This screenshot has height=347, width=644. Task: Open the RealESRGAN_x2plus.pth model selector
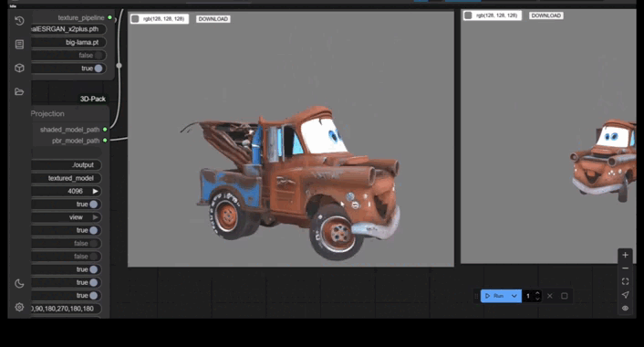(68, 29)
